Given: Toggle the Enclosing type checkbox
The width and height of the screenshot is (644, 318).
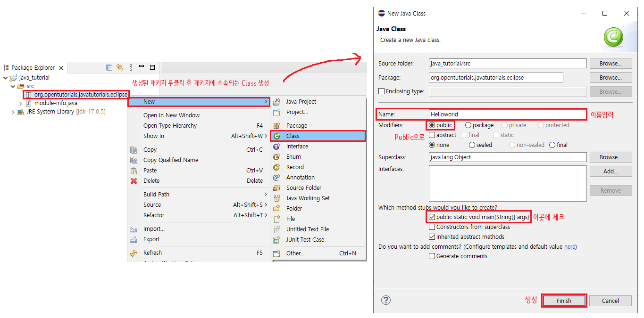Looking at the screenshot, I should pyautogui.click(x=382, y=91).
